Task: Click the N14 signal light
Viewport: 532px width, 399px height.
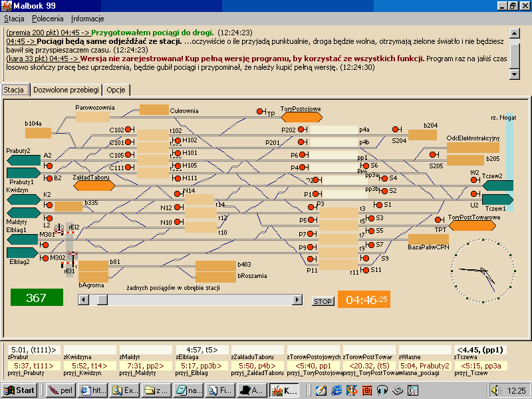Action: [x=178, y=192]
